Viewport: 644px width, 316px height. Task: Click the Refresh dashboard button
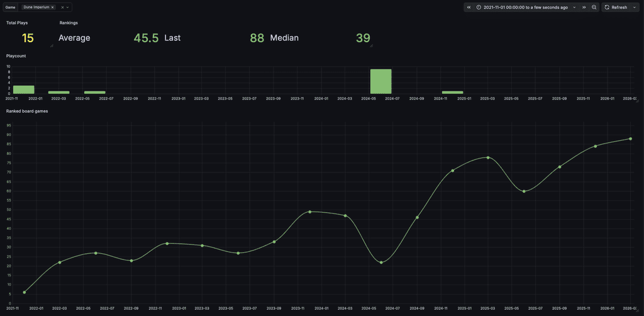[x=616, y=8]
